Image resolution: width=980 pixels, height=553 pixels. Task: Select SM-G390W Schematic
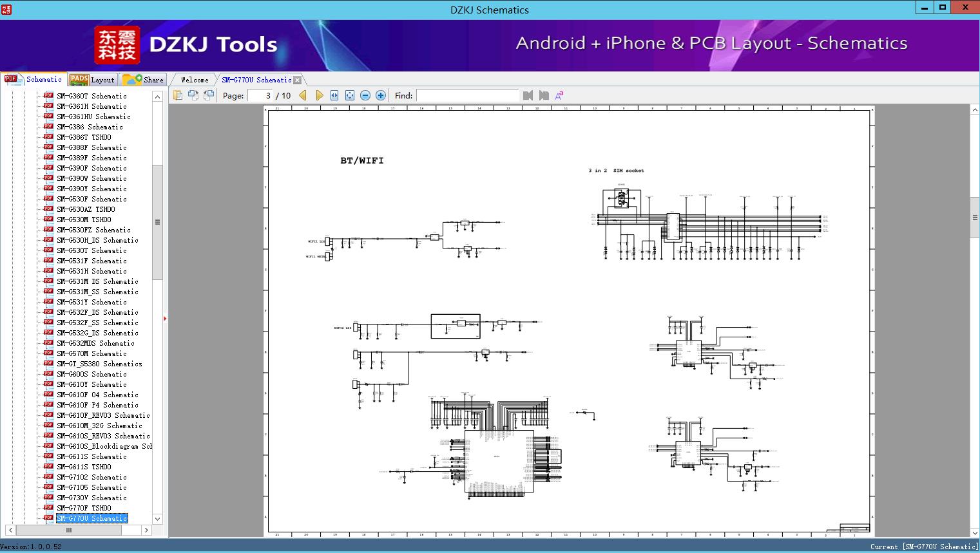(x=91, y=178)
